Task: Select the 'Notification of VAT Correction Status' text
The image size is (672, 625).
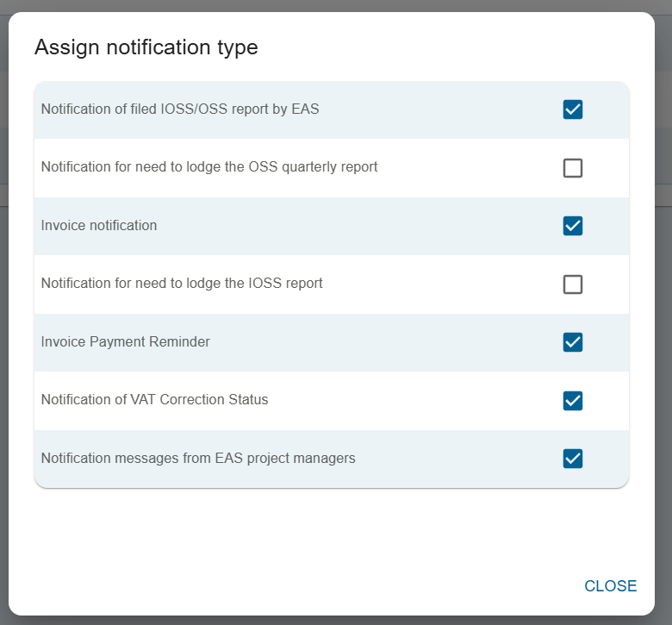Action: 155,400
